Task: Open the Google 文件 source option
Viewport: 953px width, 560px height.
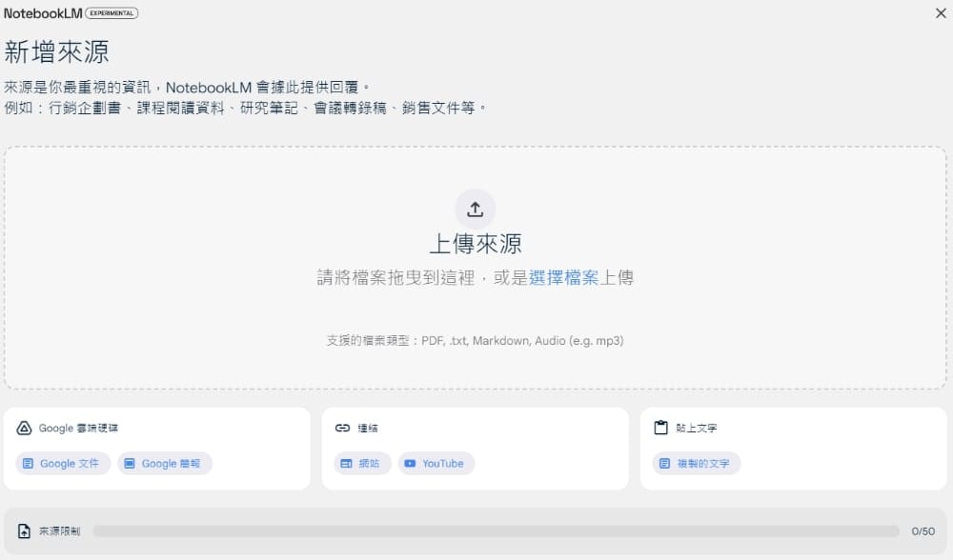Action: 61,464
